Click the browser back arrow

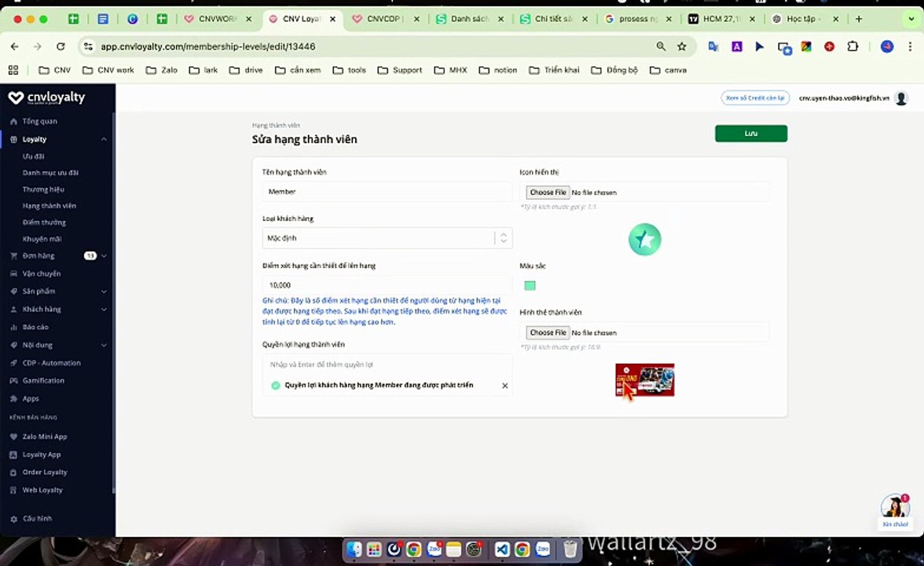tap(15, 46)
